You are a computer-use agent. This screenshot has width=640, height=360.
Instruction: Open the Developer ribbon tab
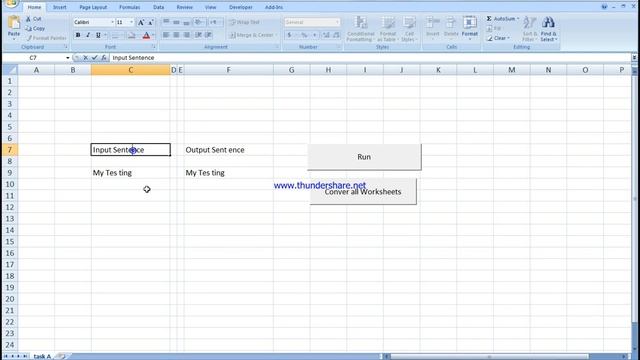coord(241,7)
